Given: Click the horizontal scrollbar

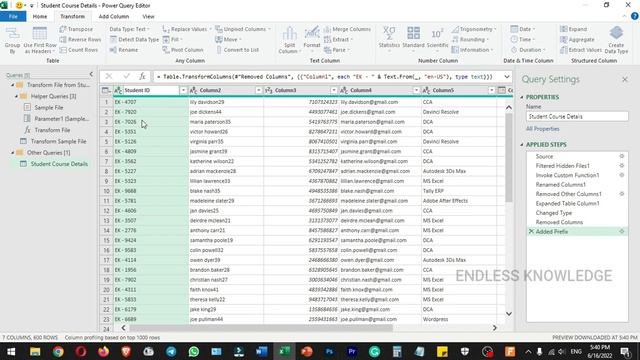Looking at the screenshot, I should [x=261, y=328].
